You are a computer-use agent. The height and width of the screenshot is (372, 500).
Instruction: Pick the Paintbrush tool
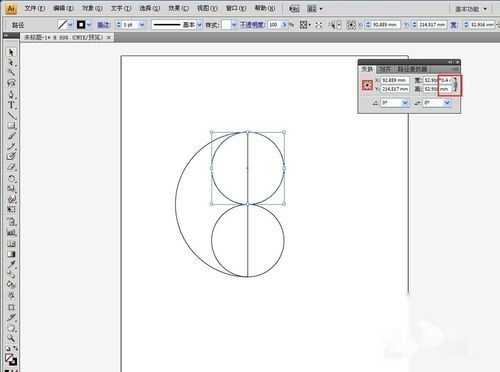tap(11, 136)
